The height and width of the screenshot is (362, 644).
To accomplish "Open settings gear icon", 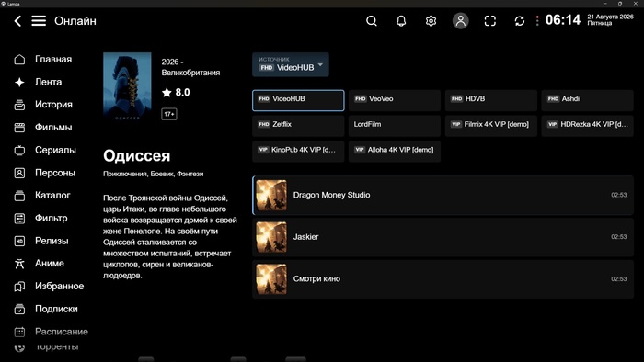I will coord(431,21).
